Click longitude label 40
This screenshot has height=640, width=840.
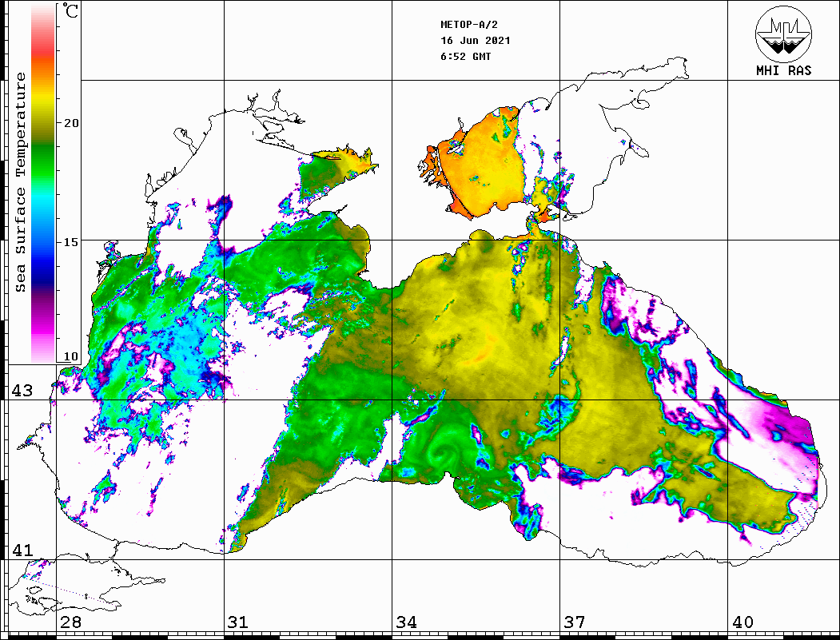click(742, 622)
